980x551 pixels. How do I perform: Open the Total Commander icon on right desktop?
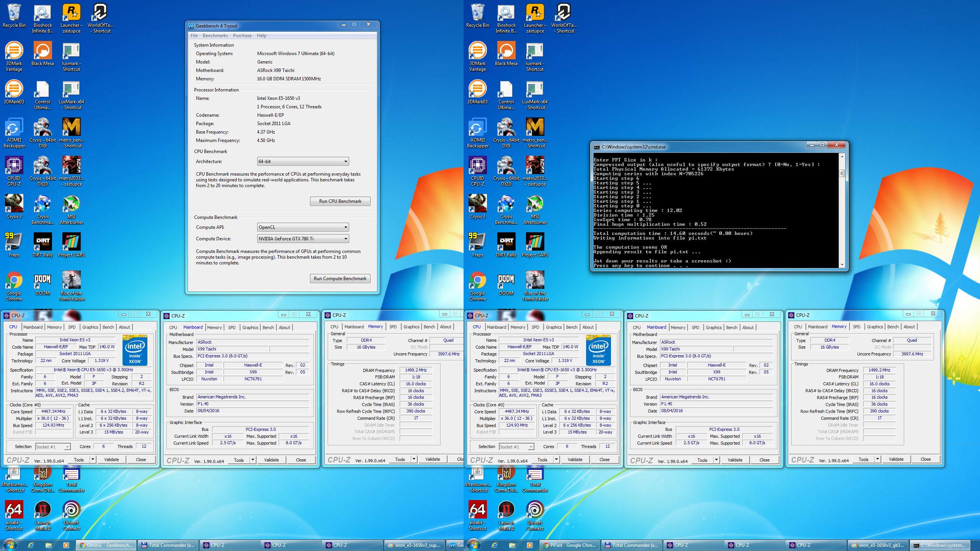[x=535, y=480]
